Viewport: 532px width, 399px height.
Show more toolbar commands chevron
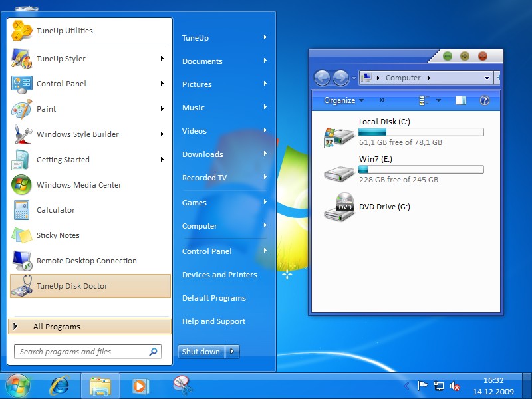coord(382,100)
